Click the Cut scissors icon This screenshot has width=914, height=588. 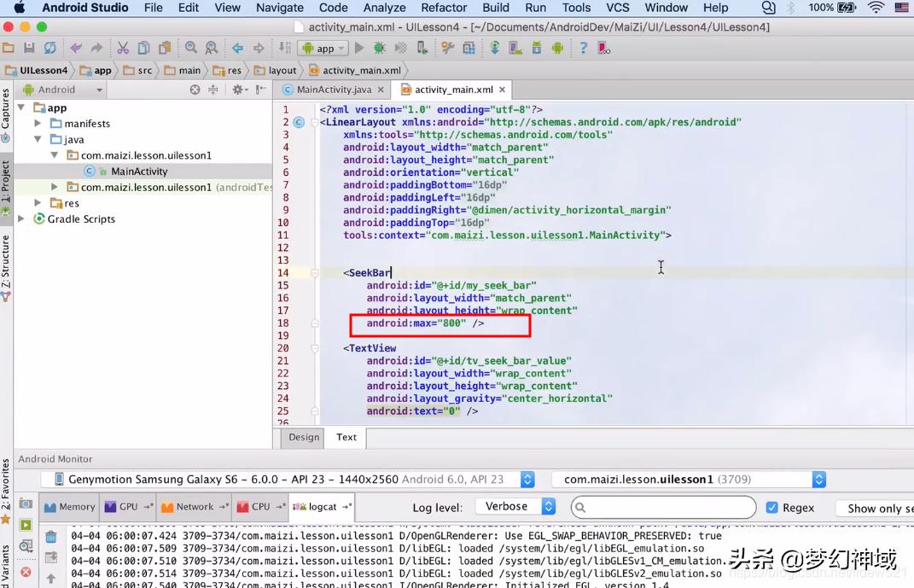123,49
